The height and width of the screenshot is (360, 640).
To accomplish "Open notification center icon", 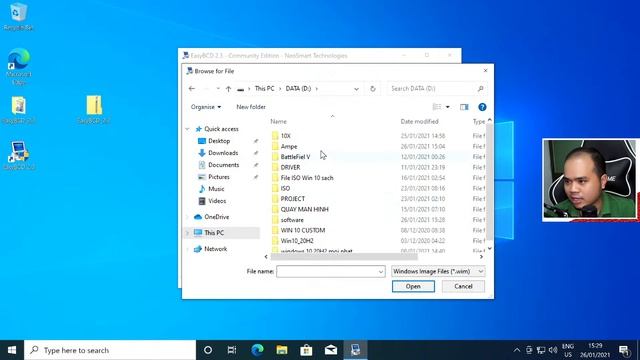I will (624, 350).
